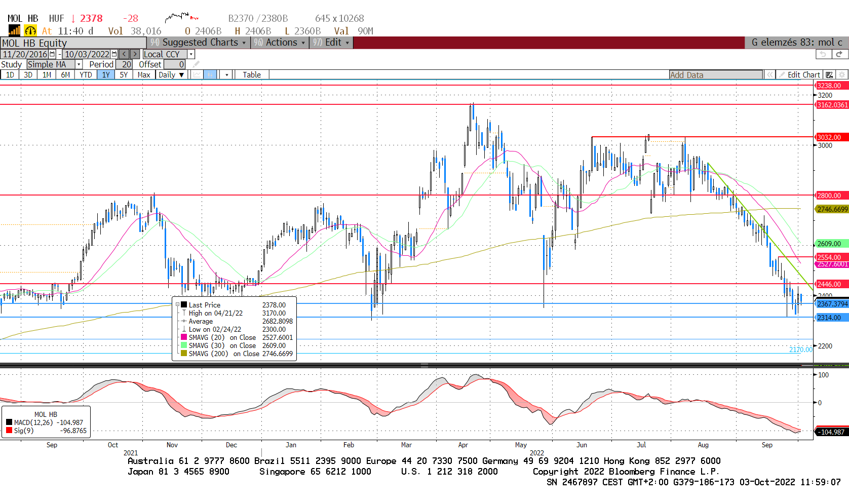Click the MOL HB Equity security field

point(73,43)
